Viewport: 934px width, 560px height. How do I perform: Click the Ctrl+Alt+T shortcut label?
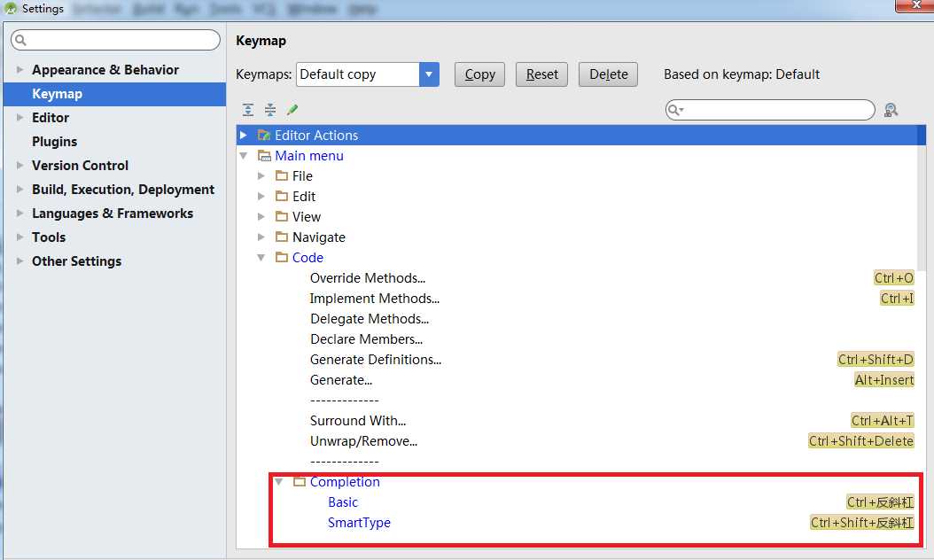click(x=883, y=421)
